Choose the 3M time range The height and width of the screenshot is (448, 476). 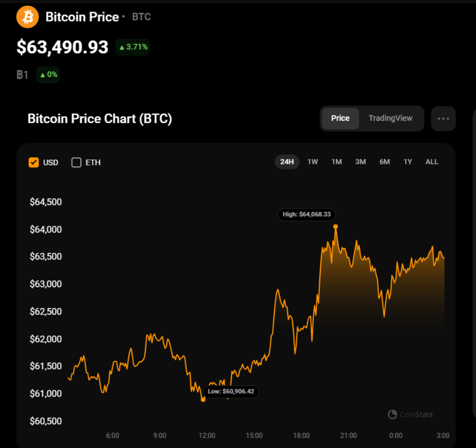360,162
